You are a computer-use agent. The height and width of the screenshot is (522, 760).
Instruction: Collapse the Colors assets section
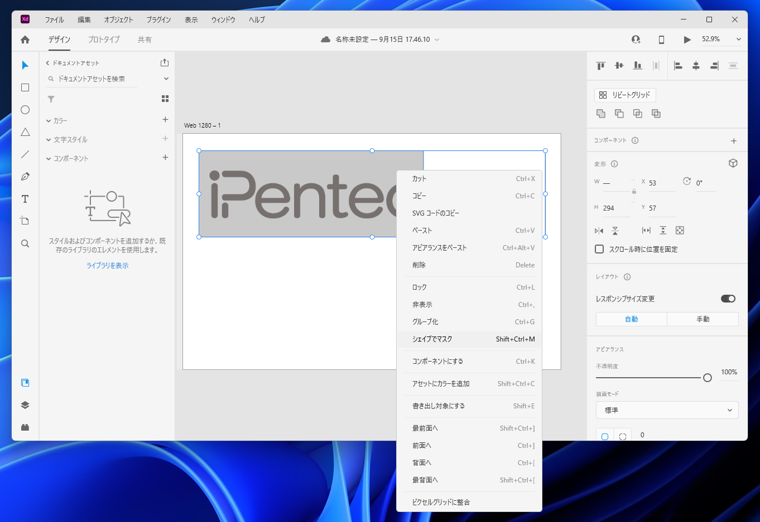point(48,121)
